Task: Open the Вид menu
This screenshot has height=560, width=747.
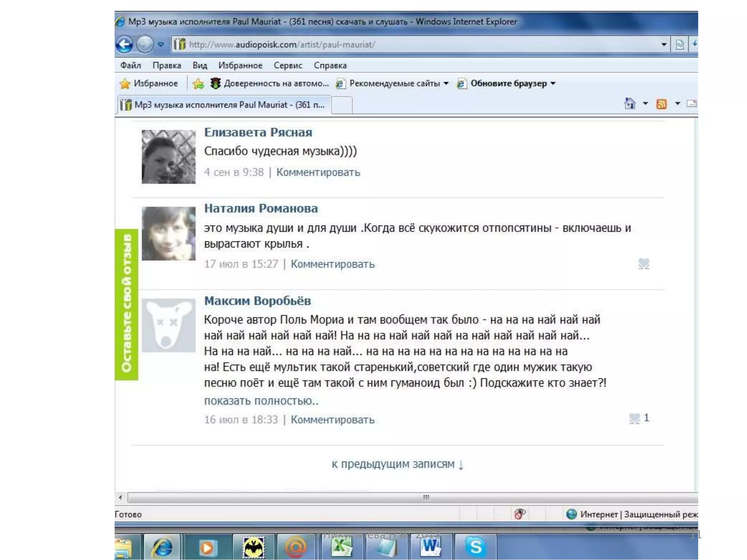Action: click(200, 65)
